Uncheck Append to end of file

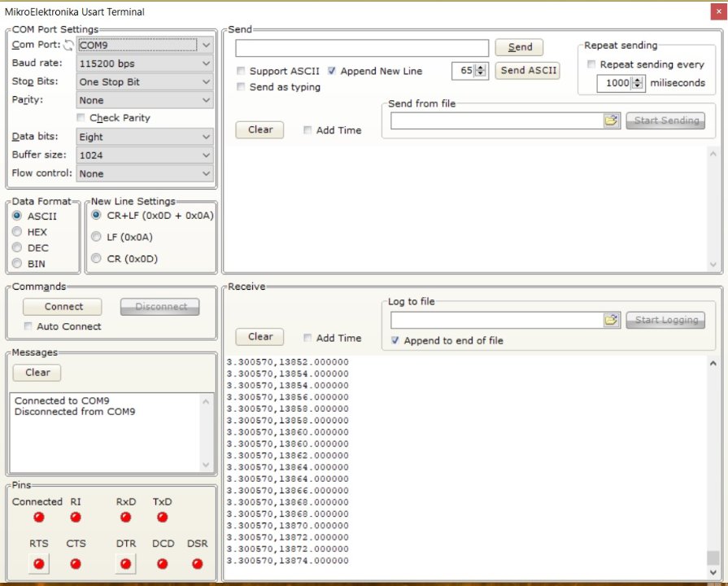click(395, 340)
